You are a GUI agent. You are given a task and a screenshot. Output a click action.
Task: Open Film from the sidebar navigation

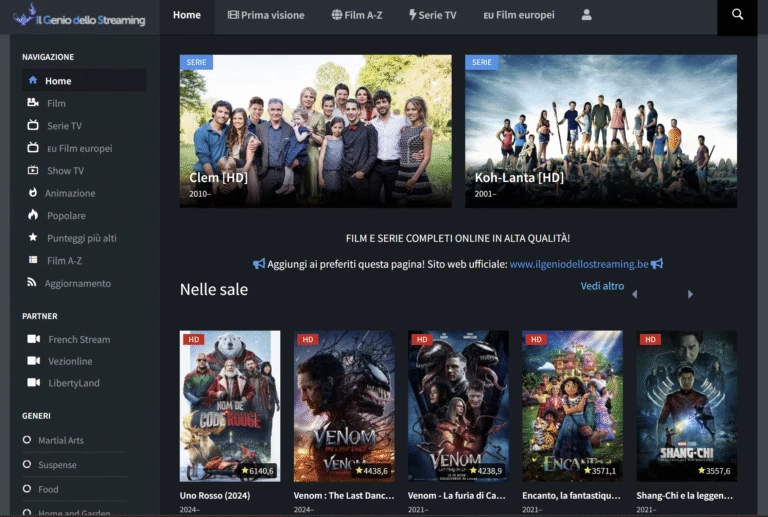click(56, 103)
